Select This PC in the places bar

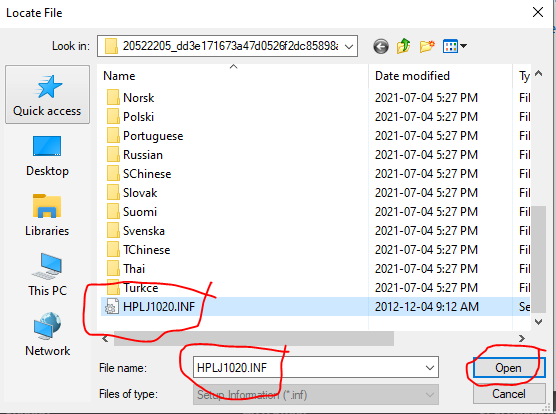[x=47, y=275]
